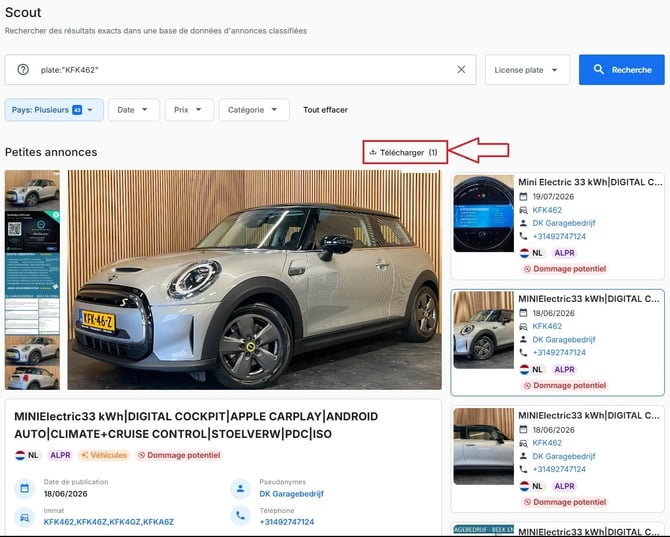Click the magnifier icon in the Recherche button

tap(599, 69)
